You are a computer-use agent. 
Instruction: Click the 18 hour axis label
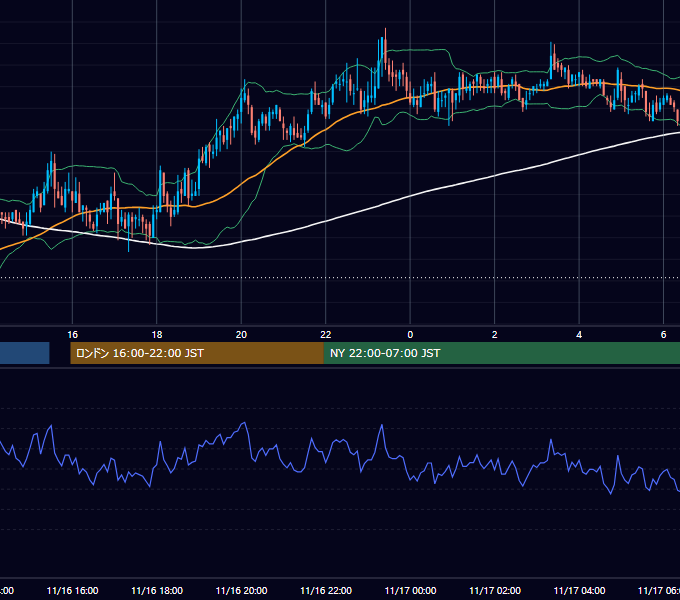[157, 335]
